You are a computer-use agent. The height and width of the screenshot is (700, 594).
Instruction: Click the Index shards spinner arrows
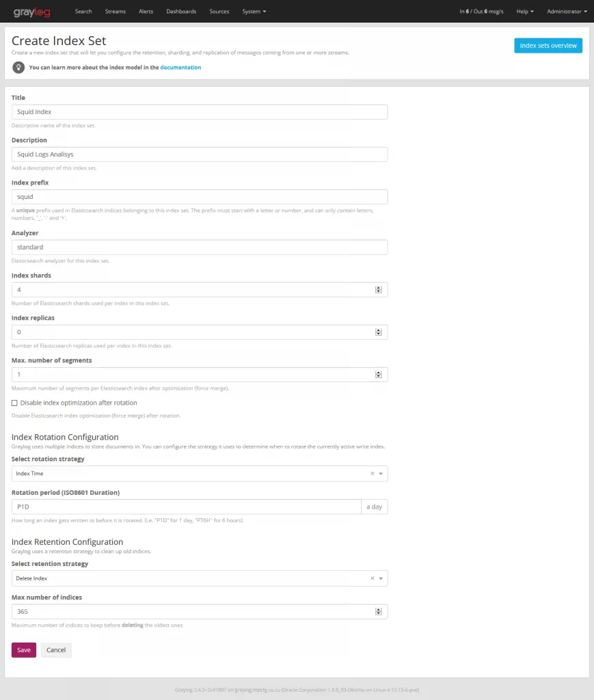click(x=379, y=290)
